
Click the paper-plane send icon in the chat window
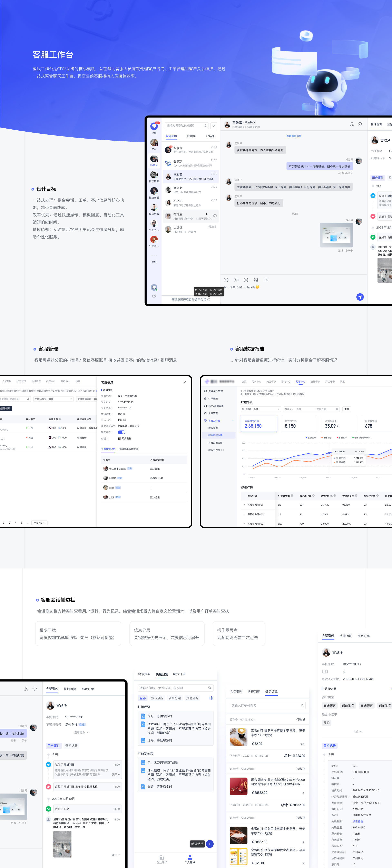point(360,297)
